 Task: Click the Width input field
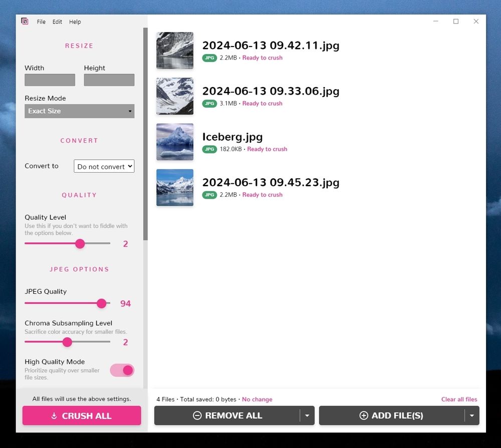pos(50,80)
